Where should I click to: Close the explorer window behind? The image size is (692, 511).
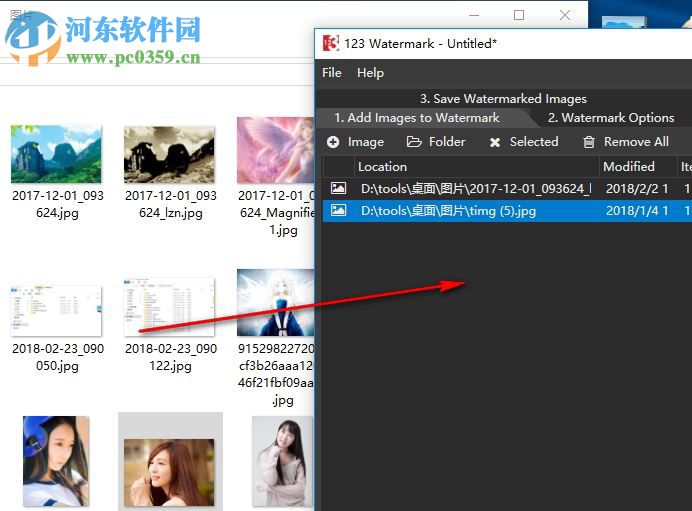pos(565,15)
